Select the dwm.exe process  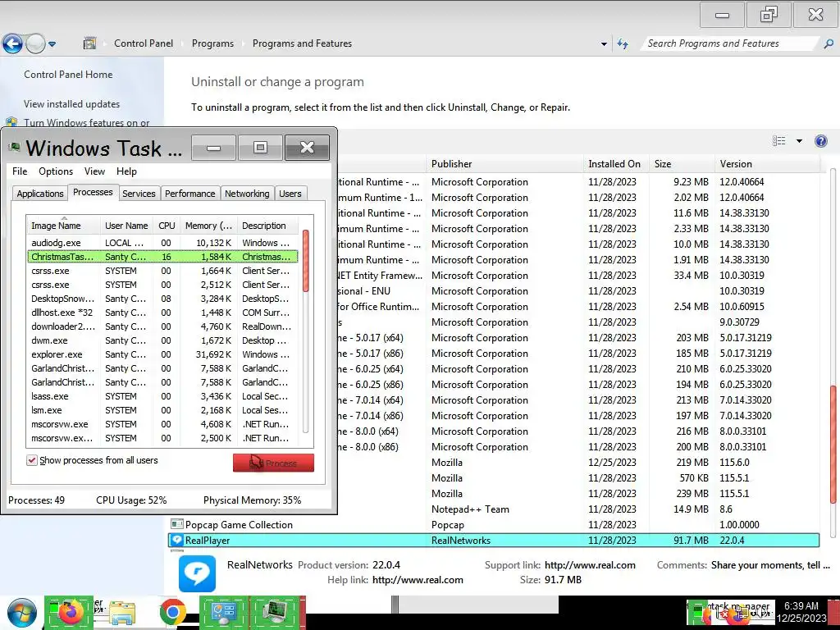(163, 340)
